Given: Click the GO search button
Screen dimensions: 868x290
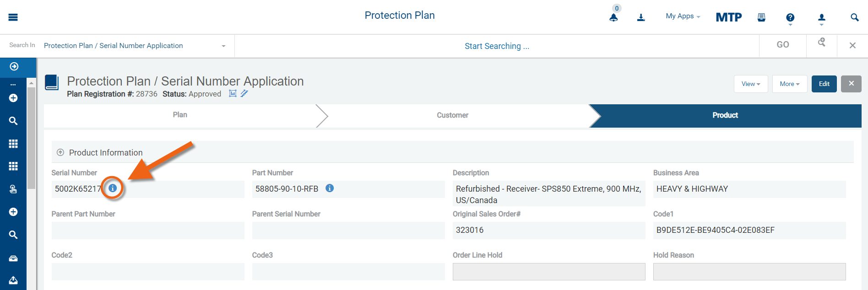Looking at the screenshot, I should pos(783,45).
